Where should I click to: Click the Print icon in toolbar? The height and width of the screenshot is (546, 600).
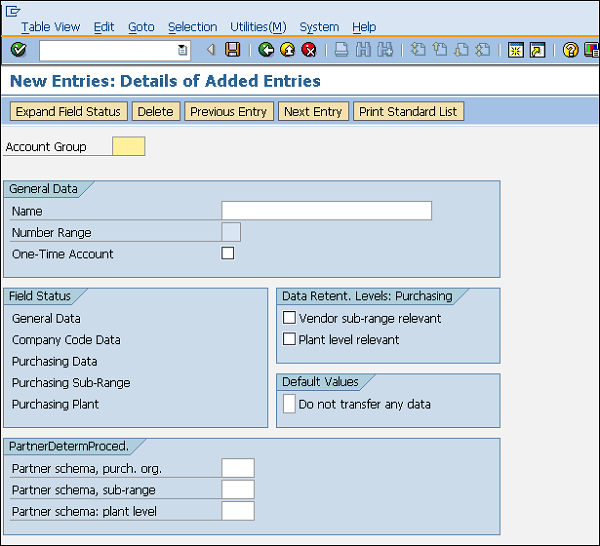coord(341,50)
